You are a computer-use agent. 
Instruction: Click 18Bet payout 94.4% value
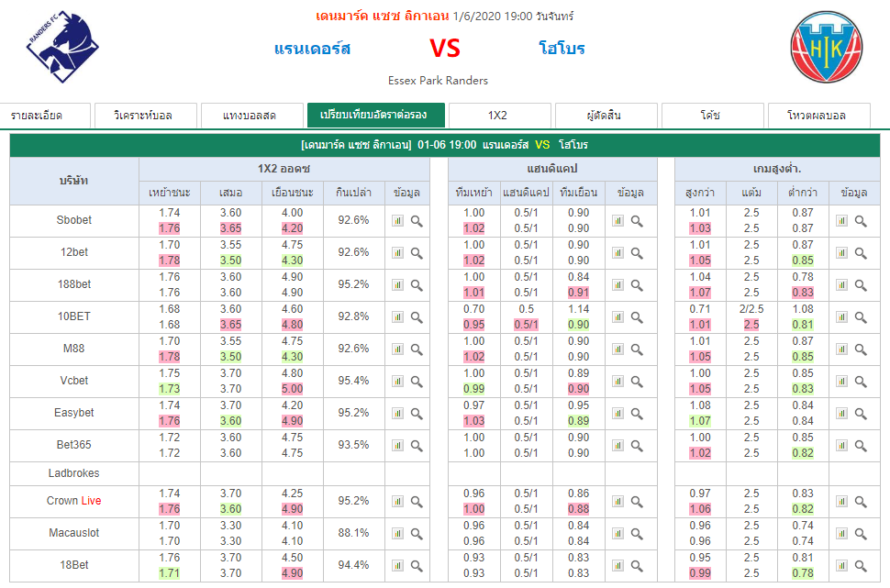pyautogui.click(x=353, y=565)
